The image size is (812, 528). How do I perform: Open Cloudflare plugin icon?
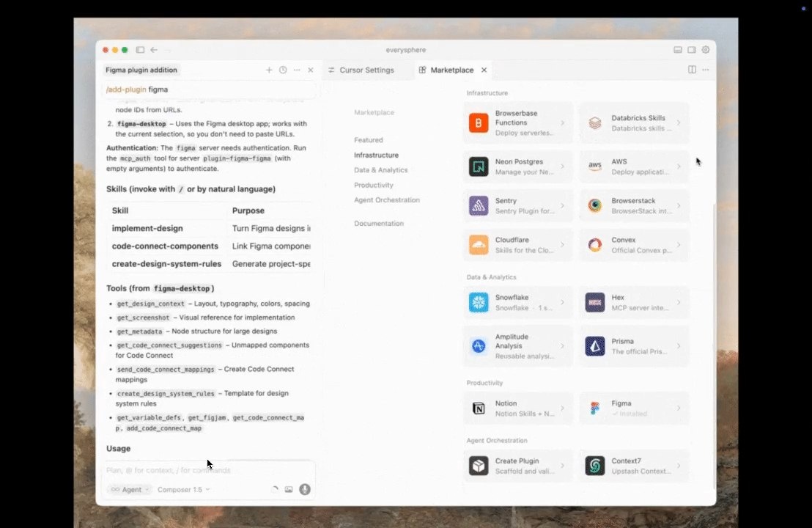pos(479,245)
